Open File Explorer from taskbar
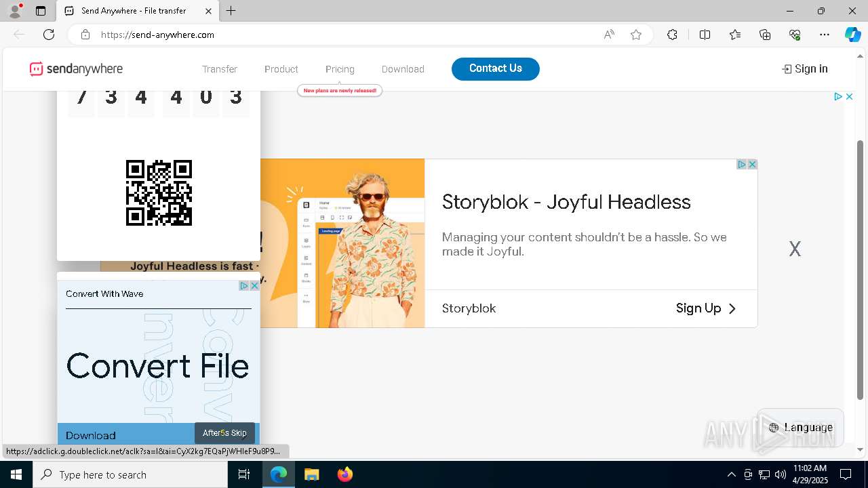 [311, 474]
